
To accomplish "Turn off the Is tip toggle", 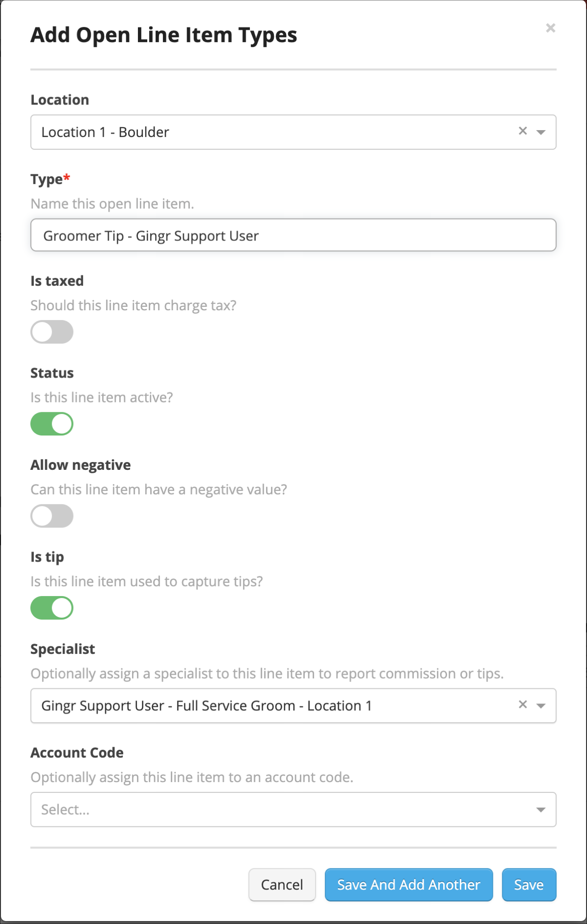I will point(52,607).
